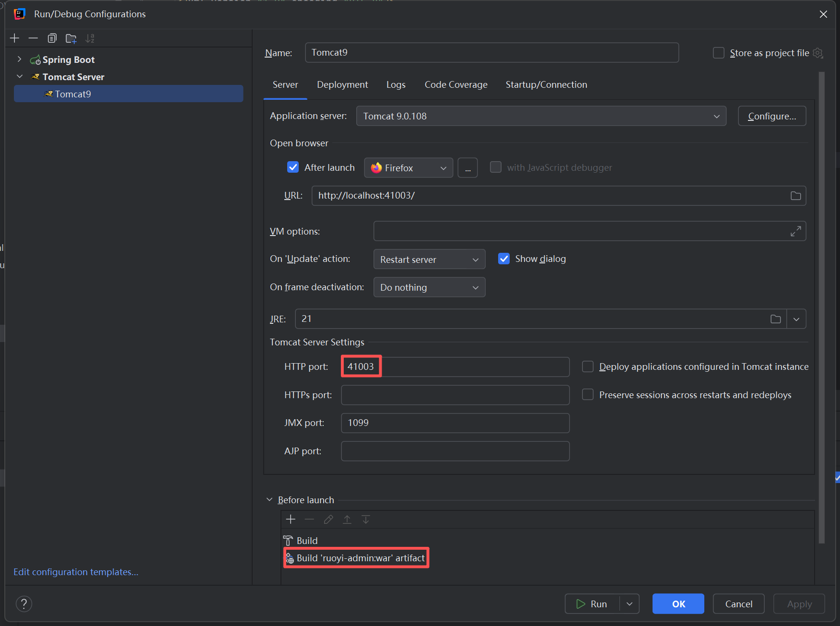Expand the Spring Boot node
The height and width of the screenshot is (626, 840).
(19, 59)
